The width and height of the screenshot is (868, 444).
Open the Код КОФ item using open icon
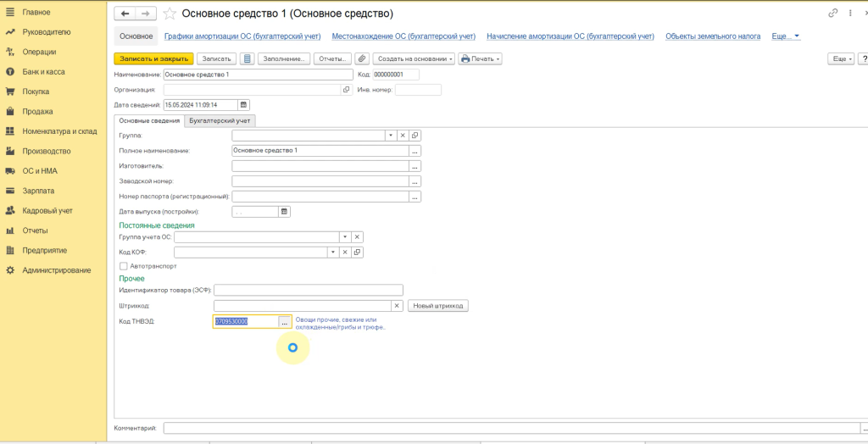(357, 253)
